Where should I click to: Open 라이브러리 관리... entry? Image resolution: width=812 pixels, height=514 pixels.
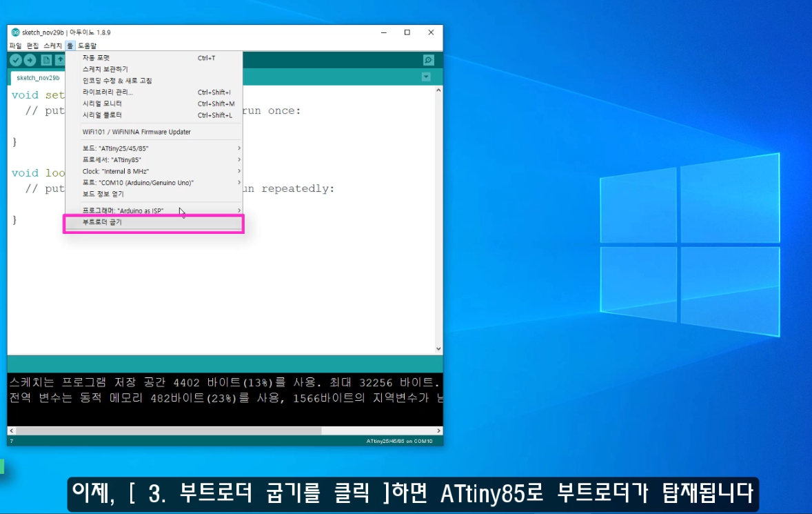154,92
